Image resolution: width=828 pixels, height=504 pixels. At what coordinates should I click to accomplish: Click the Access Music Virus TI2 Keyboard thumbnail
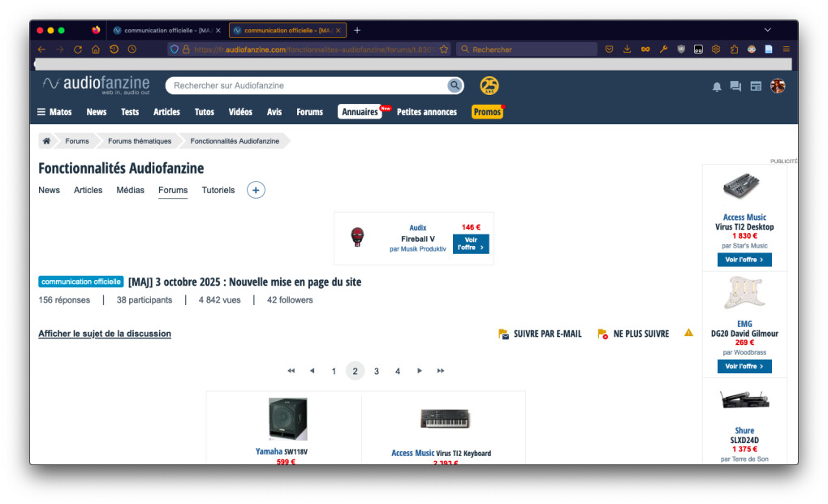tap(445, 419)
